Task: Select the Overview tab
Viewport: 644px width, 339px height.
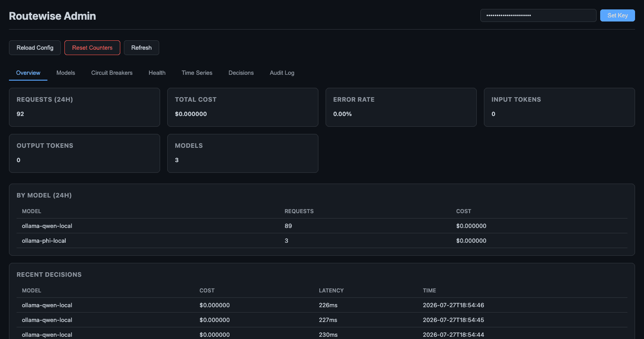Action: point(28,73)
